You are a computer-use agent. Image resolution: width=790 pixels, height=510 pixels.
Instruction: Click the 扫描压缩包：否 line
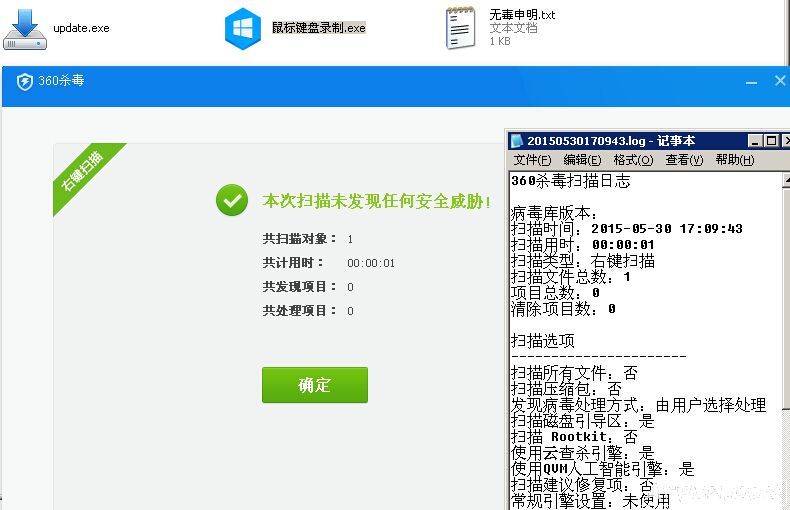[x=566, y=389]
